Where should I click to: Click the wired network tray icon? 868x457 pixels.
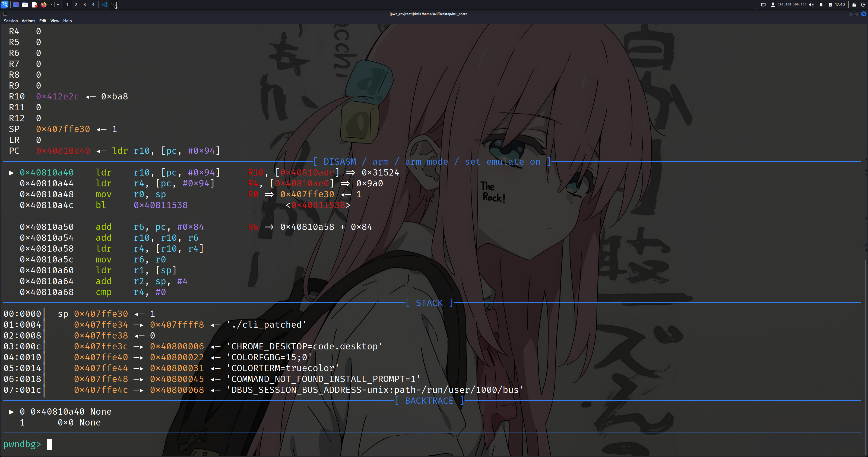pos(764,4)
